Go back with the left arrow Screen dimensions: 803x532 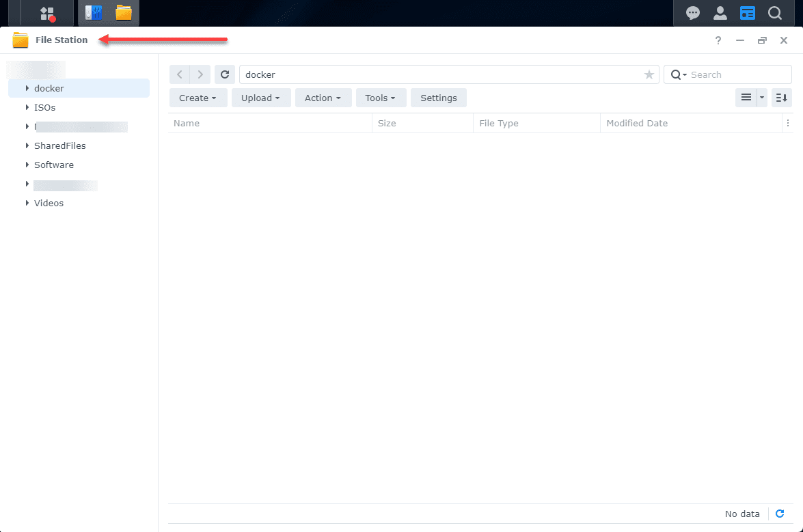(x=179, y=74)
